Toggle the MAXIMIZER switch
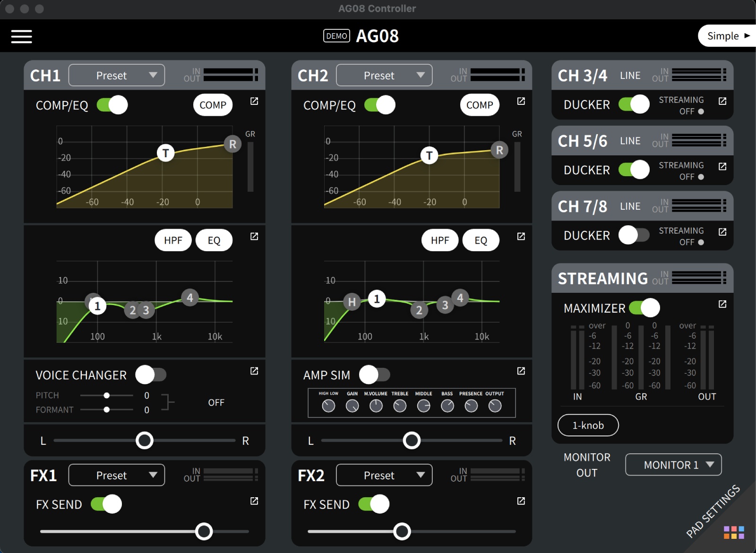The height and width of the screenshot is (553, 756). [x=644, y=308]
